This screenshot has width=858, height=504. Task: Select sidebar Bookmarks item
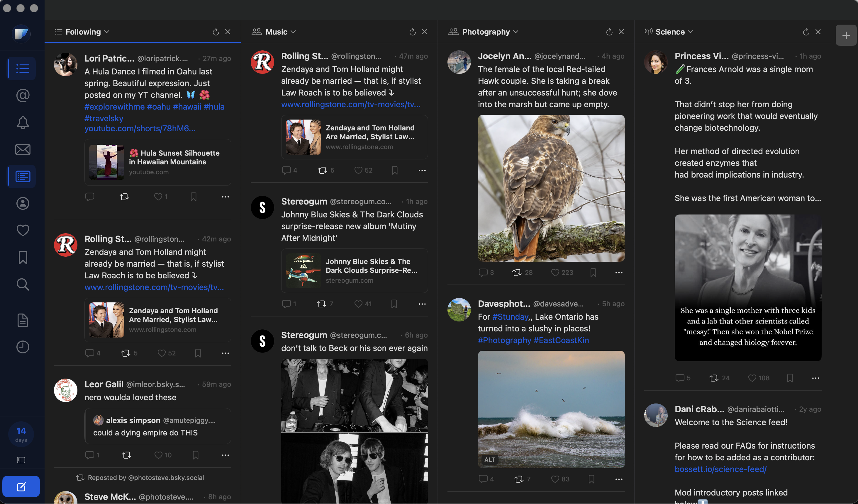tap(23, 258)
